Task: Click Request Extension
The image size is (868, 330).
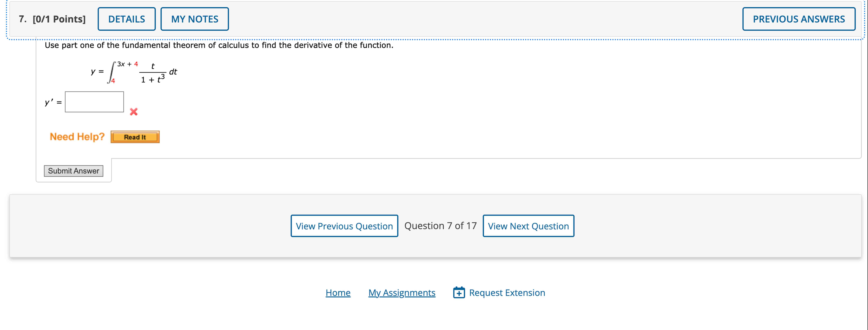Action: click(507, 293)
